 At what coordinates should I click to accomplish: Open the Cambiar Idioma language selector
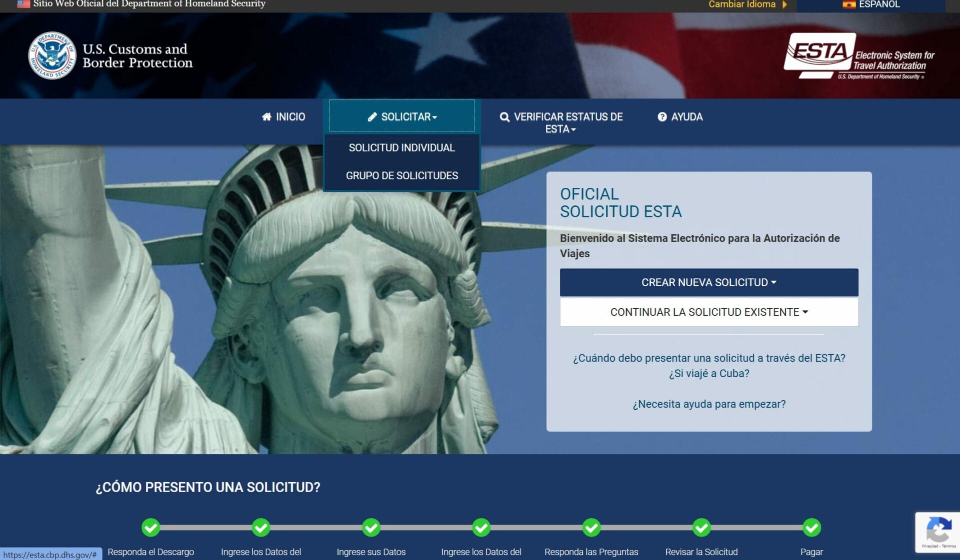[747, 4]
